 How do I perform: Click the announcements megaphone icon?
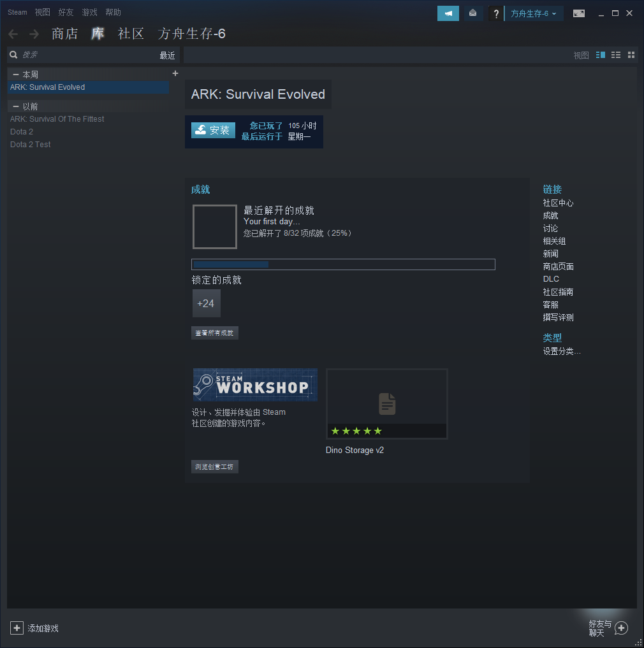coord(448,13)
